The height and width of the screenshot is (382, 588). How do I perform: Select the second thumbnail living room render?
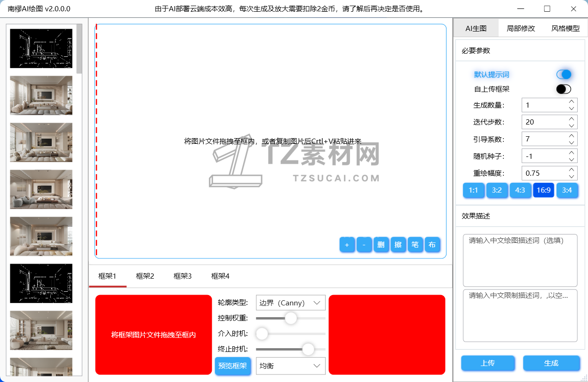[x=41, y=95]
